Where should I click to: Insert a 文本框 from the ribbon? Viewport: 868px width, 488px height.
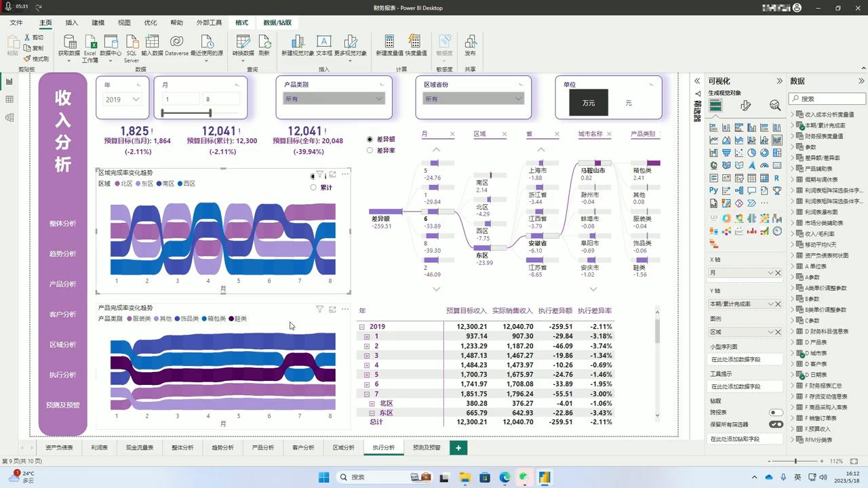tap(324, 43)
